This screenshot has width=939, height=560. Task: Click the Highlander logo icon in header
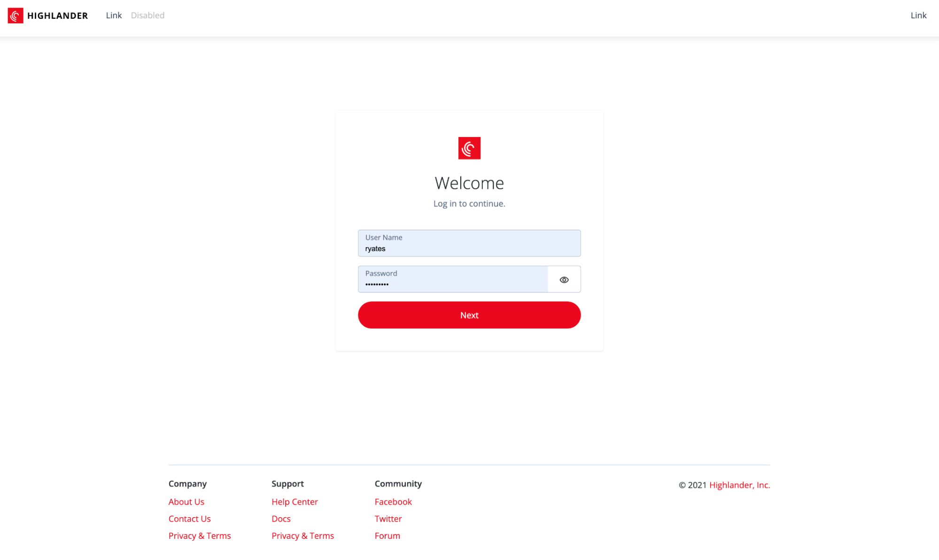click(16, 15)
